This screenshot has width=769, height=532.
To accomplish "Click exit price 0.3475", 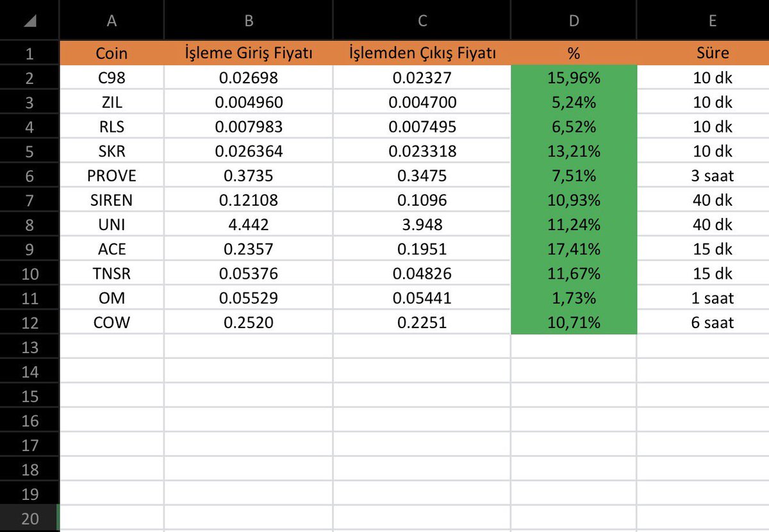I will 422,176.
